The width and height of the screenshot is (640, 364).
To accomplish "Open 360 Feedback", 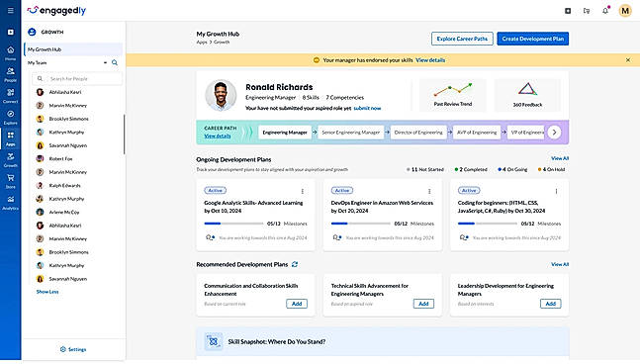I will (x=527, y=95).
